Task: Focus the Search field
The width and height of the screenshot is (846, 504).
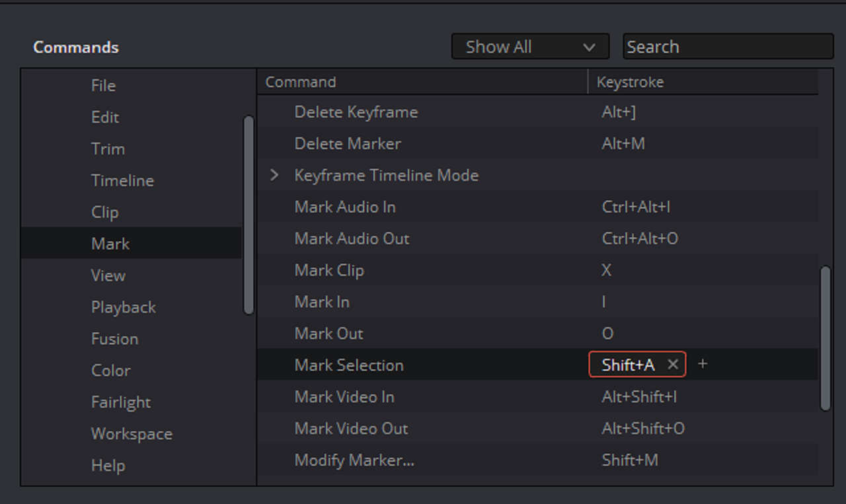Action: coord(728,47)
